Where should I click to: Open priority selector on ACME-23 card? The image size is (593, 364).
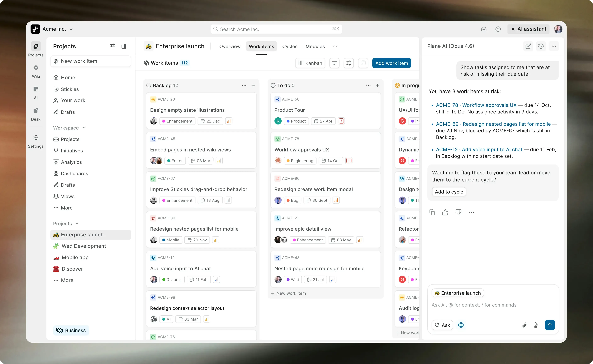[x=229, y=121]
